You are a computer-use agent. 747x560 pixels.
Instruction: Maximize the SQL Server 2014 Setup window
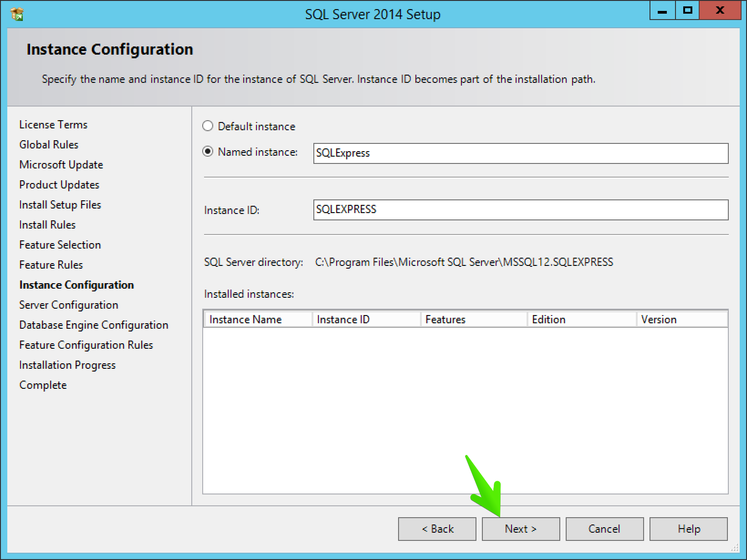point(688,11)
